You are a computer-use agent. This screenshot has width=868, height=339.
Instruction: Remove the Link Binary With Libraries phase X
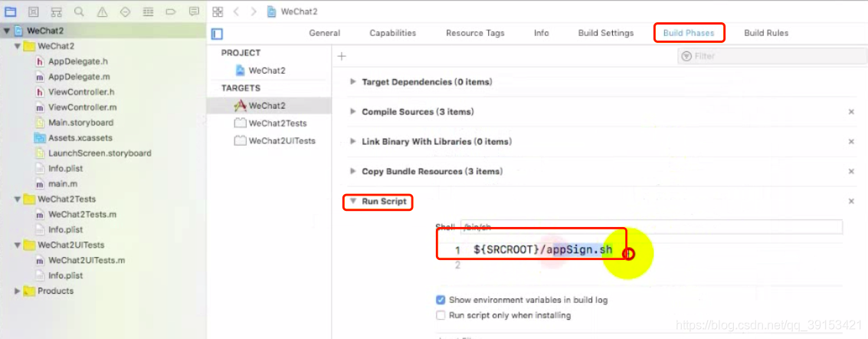851,142
